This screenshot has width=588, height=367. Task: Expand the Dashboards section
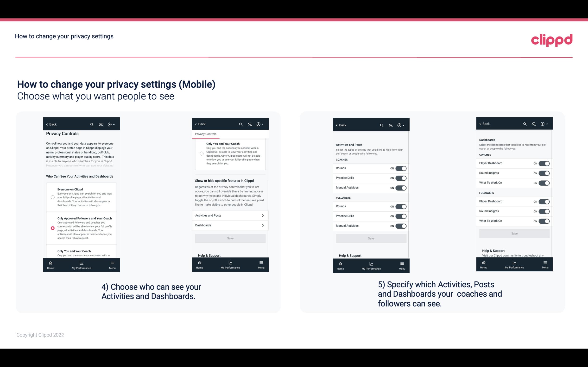[x=230, y=225]
